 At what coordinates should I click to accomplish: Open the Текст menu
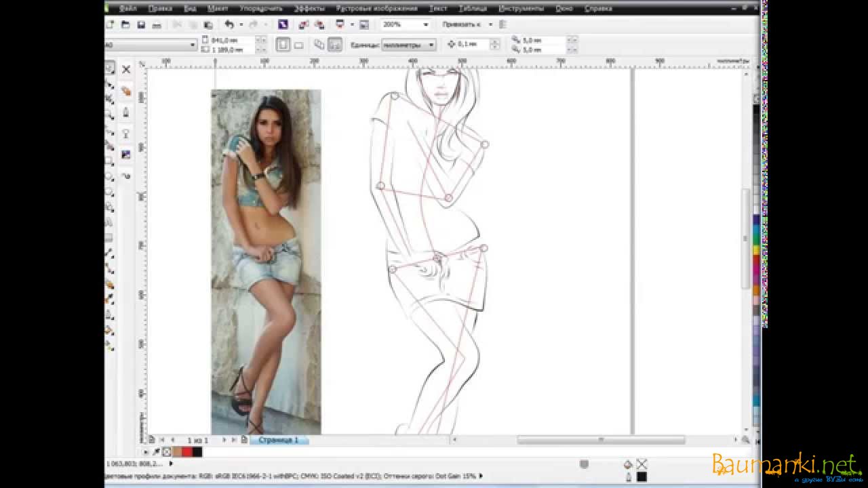click(438, 8)
